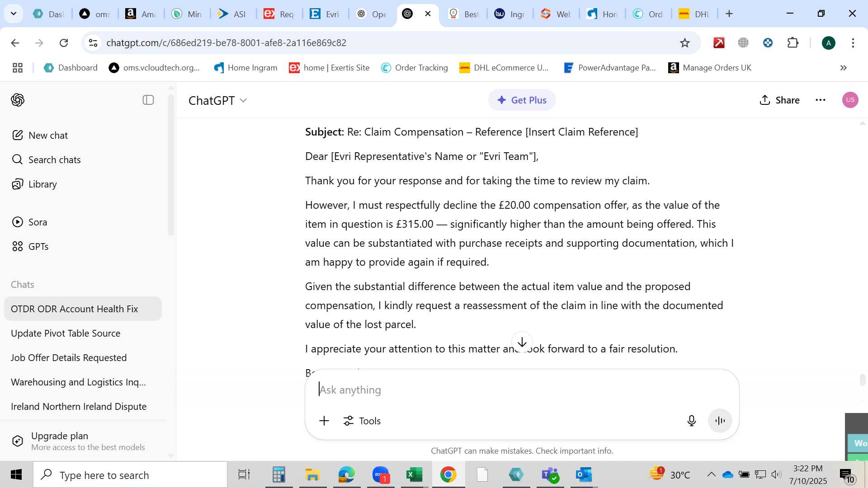Screen dimensions: 868x488
Task: Click the microphone dictation icon
Action: pos(691,421)
